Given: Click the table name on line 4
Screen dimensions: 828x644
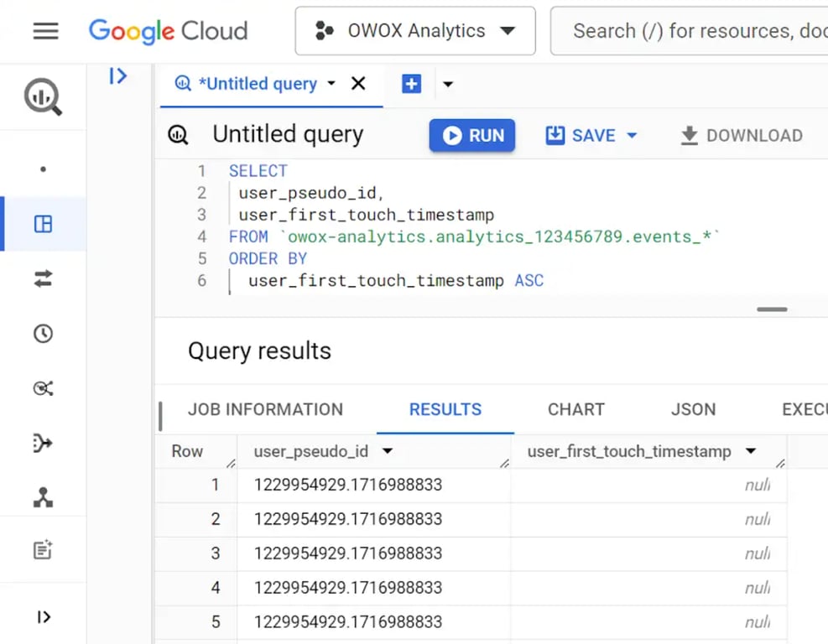Looking at the screenshot, I should [498, 236].
